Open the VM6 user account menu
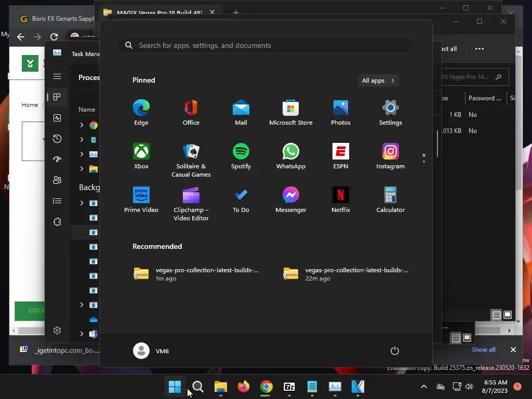This screenshot has width=532, height=399. (x=151, y=351)
